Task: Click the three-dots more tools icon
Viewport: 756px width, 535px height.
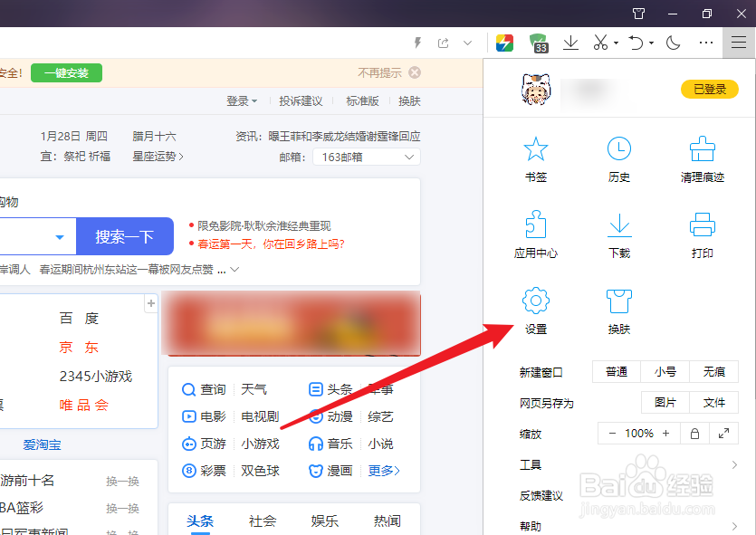Action: [x=706, y=43]
